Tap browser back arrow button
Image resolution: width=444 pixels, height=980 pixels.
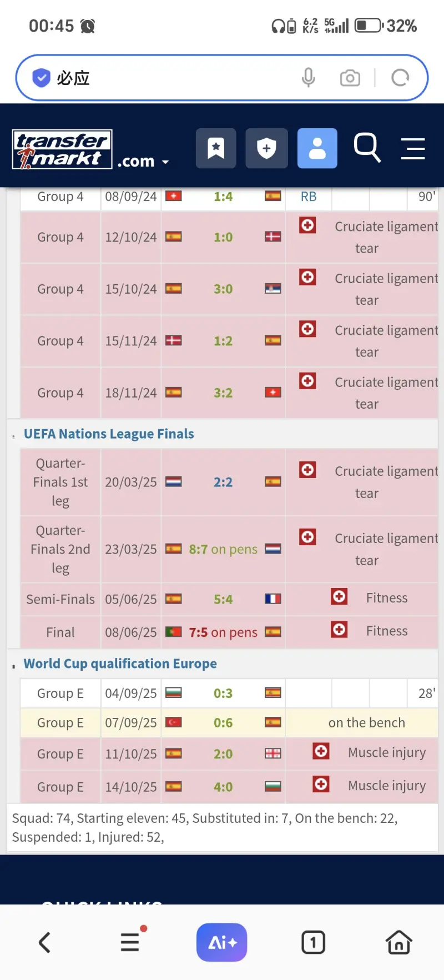pos(44,942)
